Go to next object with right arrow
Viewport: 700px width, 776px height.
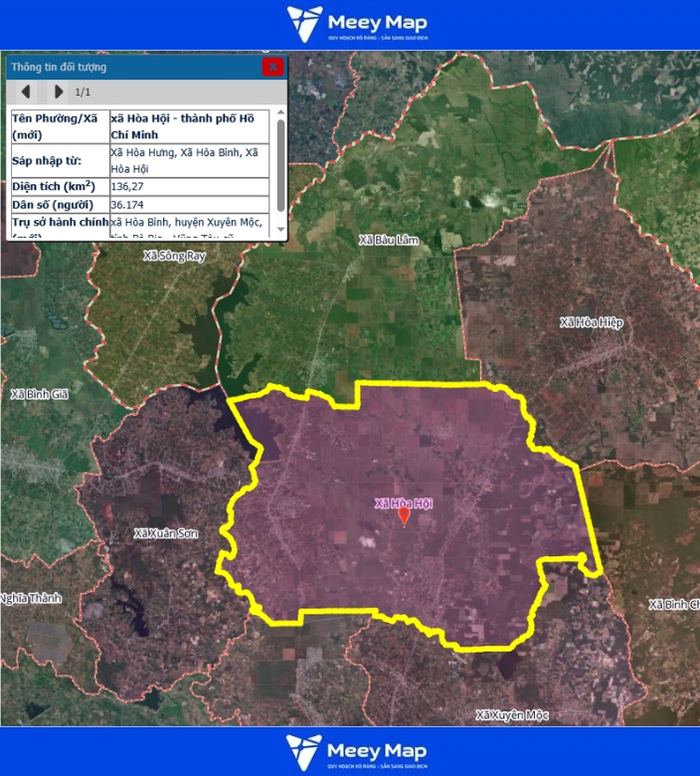[x=59, y=92]
